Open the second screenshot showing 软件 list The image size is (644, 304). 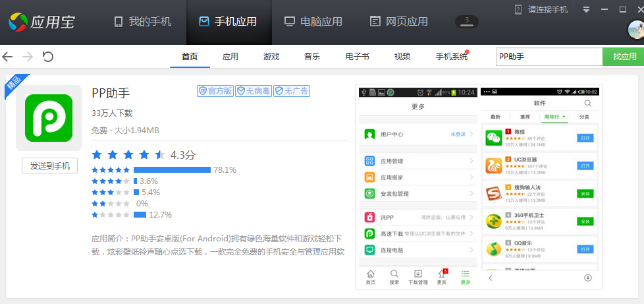[540, 188]
